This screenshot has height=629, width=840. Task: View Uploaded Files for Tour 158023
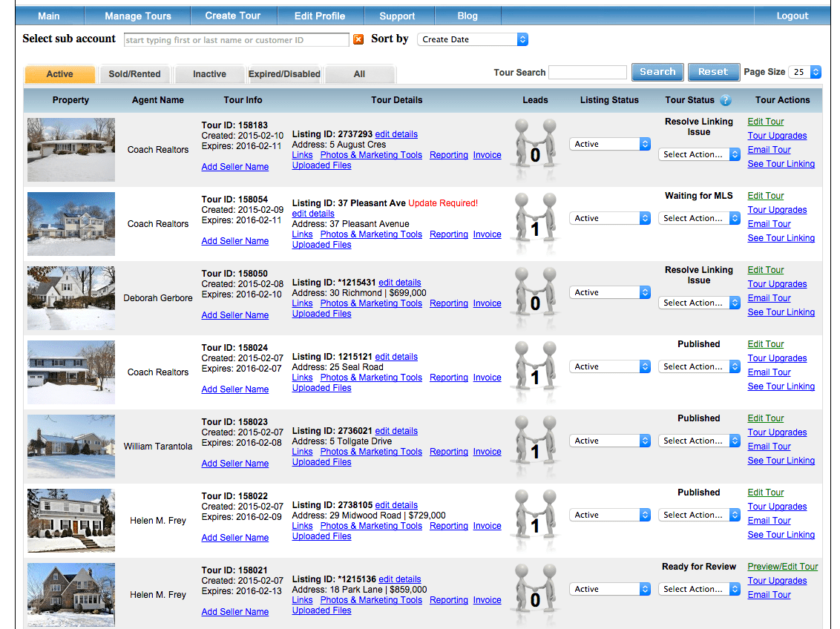(x=321, y=462)
